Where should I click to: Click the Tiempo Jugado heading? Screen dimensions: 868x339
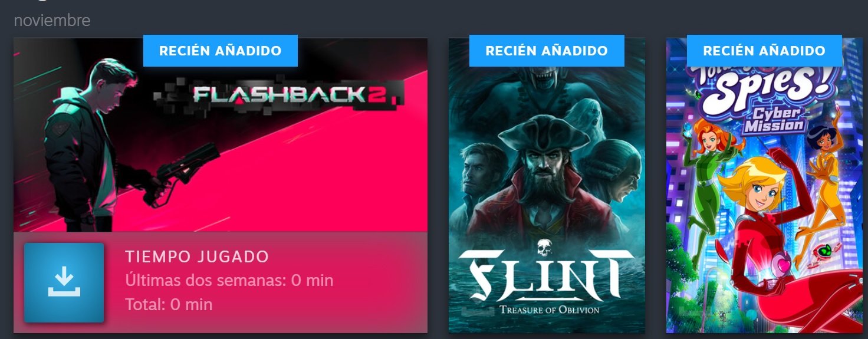click(197, 256)
